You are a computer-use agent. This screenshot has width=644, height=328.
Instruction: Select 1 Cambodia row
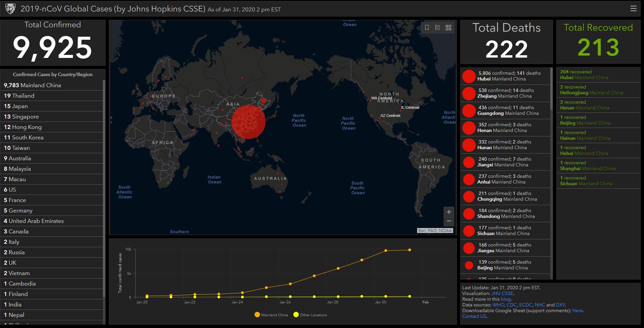pos(52,284)
